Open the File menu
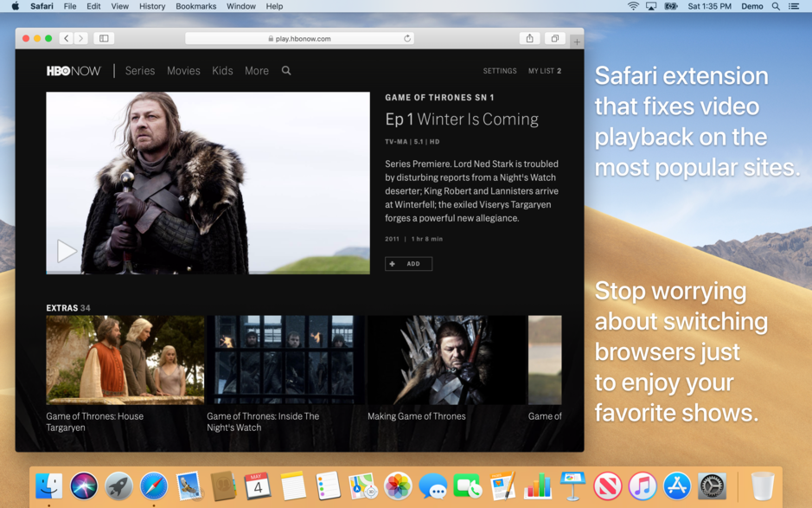 tap(70, 6)
